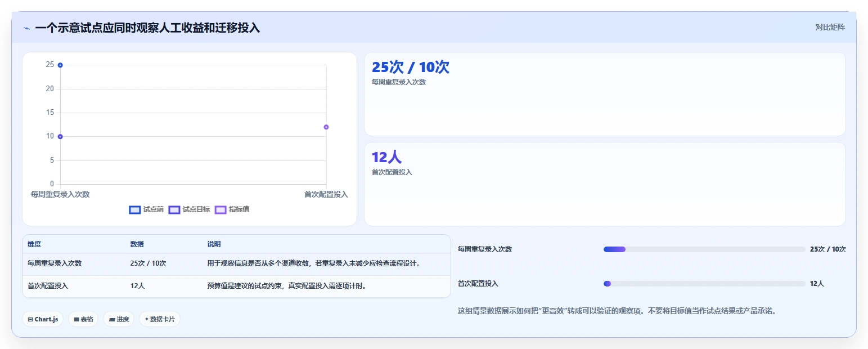Click the chart point at value 25
This screenshot has height=349, width=868.
tap(60, 65)
